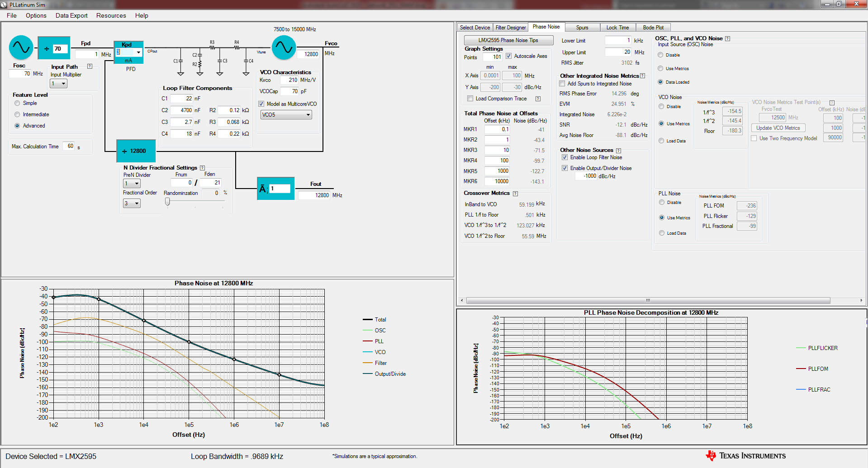
Task: Click the noise settings horizontal scrollbar
Action: click(648, 300)
